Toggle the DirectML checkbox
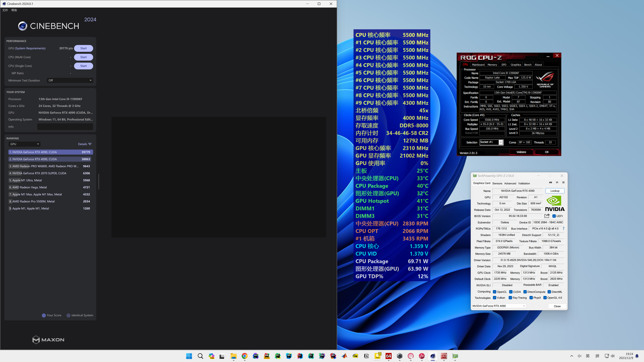Viewport: 644px width, 362px height. (549, 292)
